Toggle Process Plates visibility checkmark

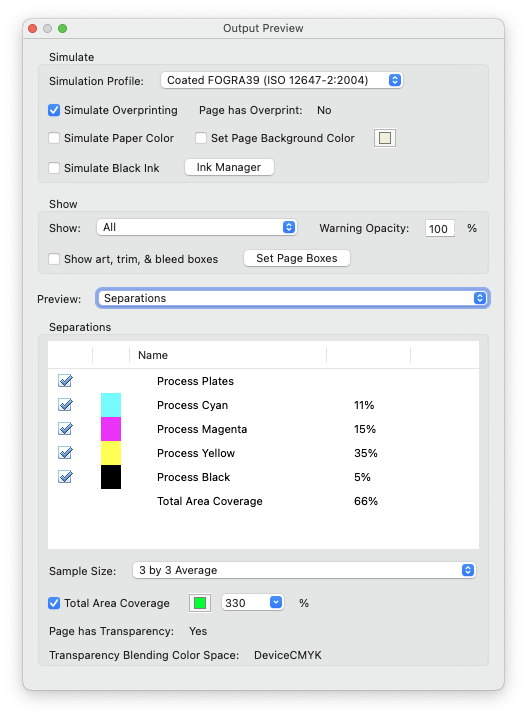click(65, 380)
